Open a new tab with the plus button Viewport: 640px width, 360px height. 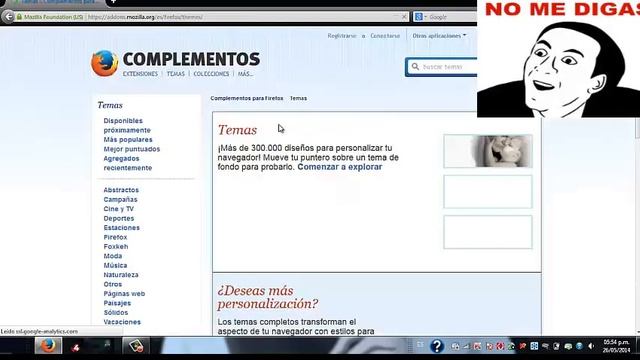[x=113, y=2]
